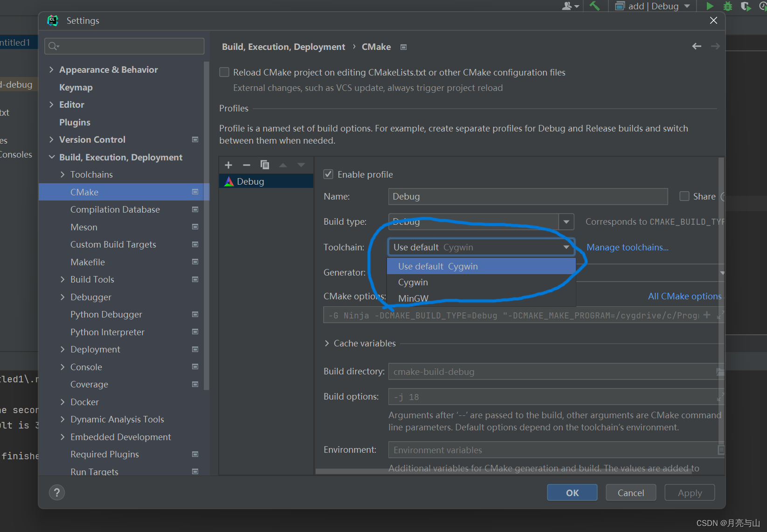Expand the Docker settings node
Screen dimensions: 767x532
62,402
